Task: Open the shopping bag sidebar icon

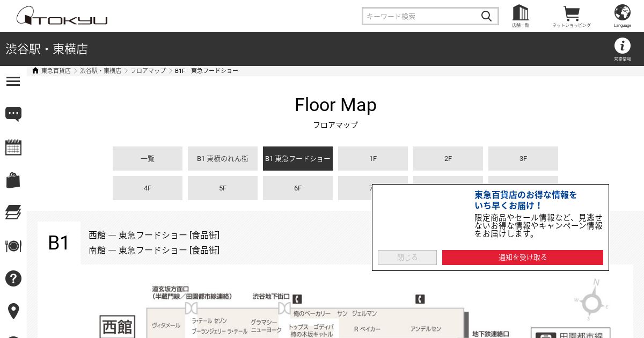Action: (x=13, y=180)
